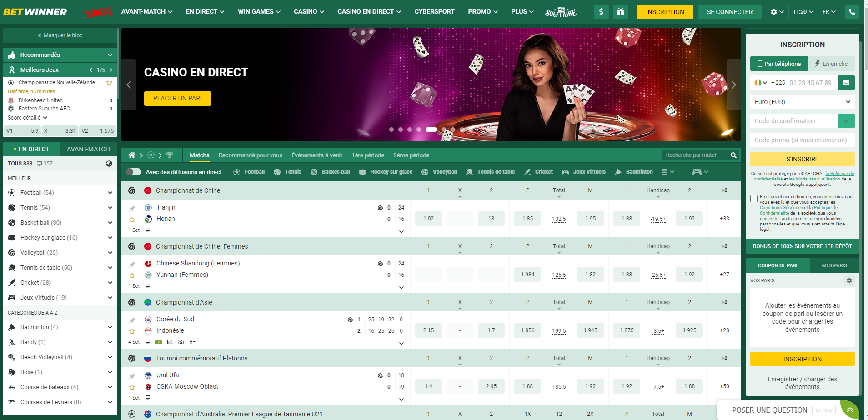Select the active white carousel indicator
This screenshot has width=868, height=420.
tap(431, 130)
